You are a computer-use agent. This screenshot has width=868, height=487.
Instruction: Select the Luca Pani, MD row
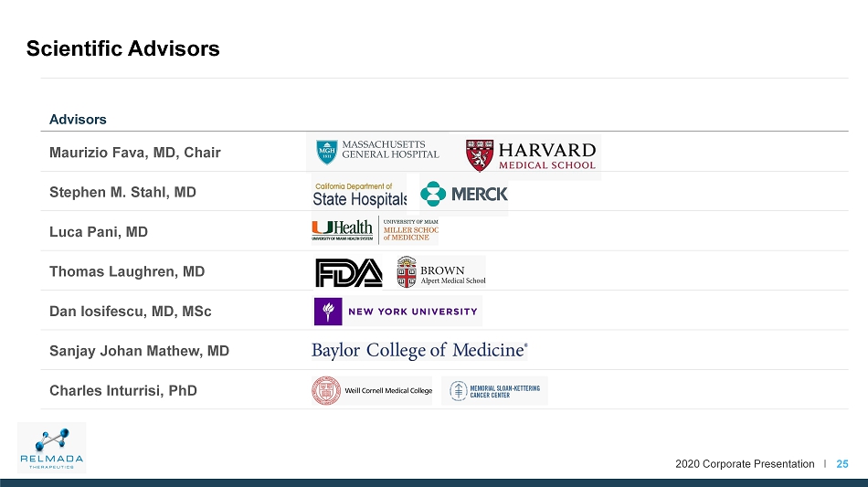point(445,231)
